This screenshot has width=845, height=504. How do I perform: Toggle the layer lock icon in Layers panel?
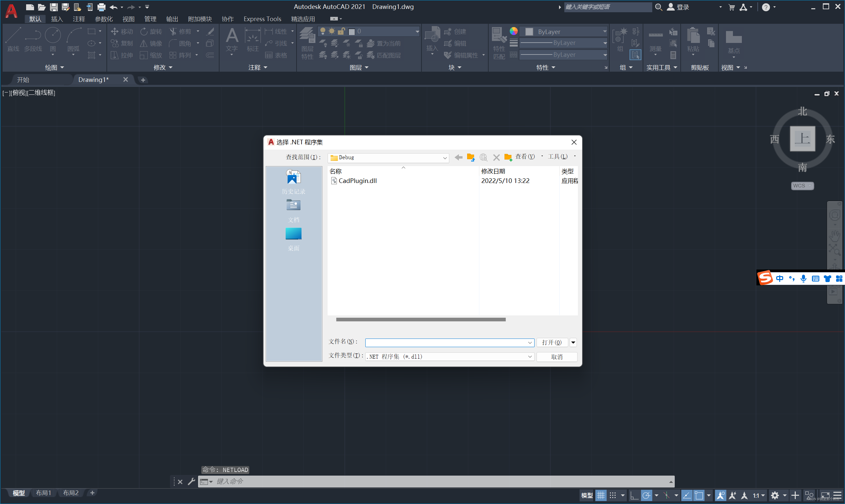(342, 31)
